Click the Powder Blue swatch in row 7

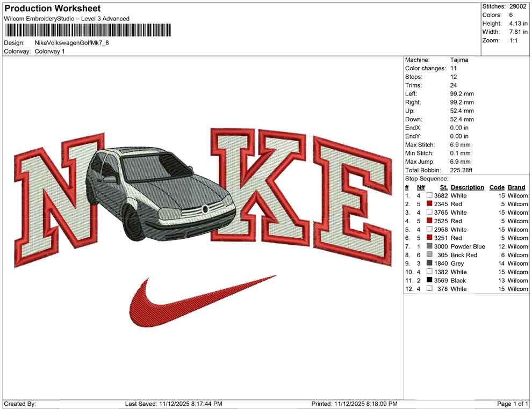pyautogui.click(x=428, y=246)
